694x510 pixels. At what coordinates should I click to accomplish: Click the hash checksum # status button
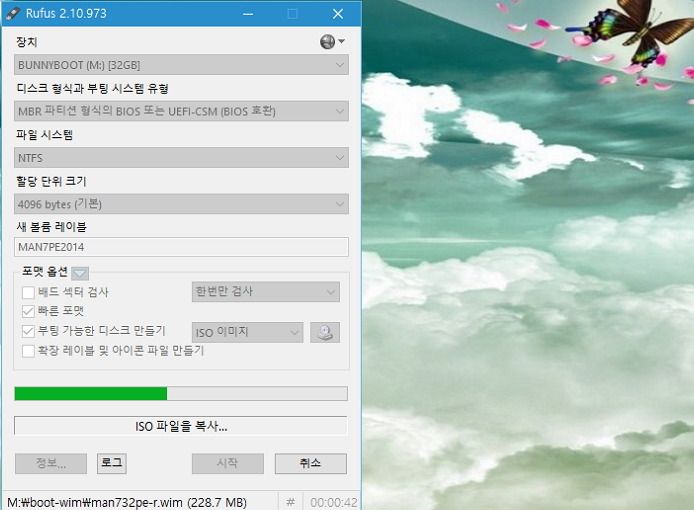click(x=290, y=502)
